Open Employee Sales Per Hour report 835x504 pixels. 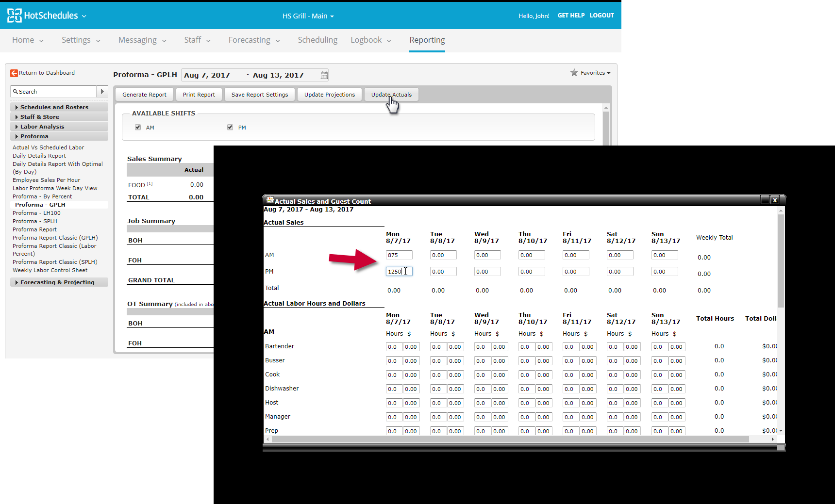(46, 180)
